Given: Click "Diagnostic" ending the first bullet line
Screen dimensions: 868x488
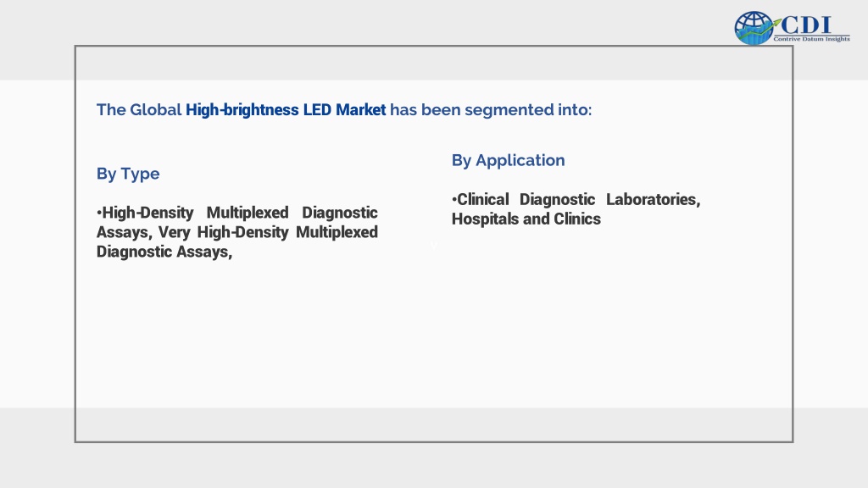Looking at the screenshot, I should pyautogui.click(x=340, y=213).
